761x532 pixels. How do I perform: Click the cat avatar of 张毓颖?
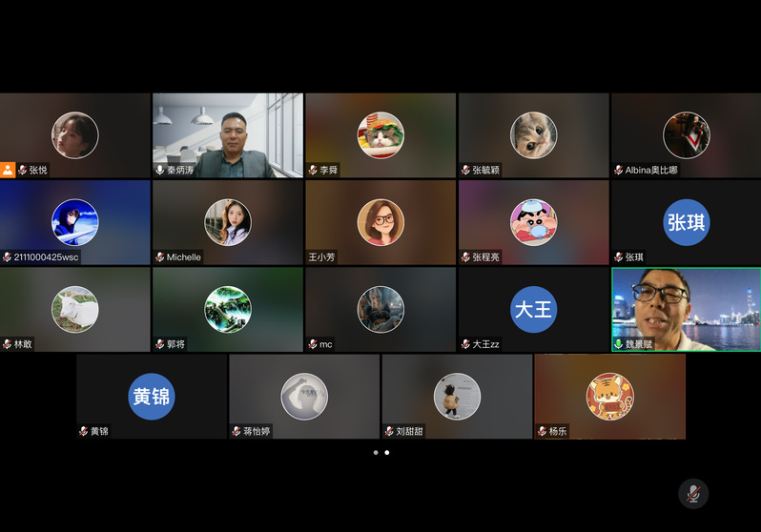[x=533, y=135]
